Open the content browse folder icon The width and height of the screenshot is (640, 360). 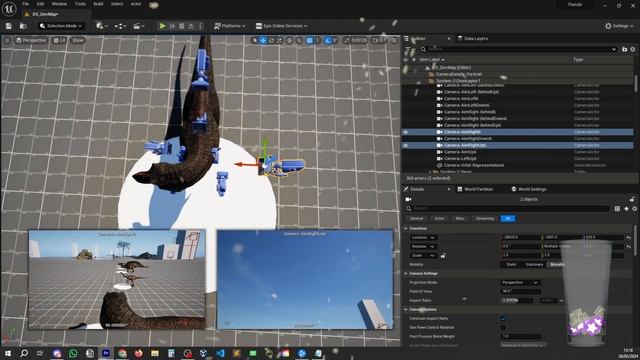pos(23,26)
